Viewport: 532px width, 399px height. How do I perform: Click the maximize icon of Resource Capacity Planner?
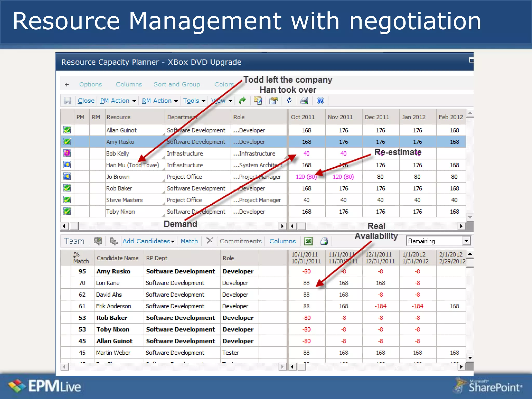click(x=471, y=60)
